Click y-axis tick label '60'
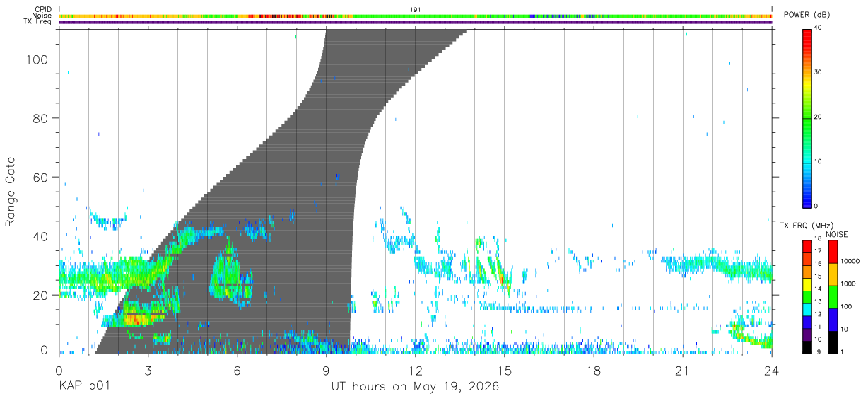Screen dimensions: 868x401 click(x=41, y=177)
